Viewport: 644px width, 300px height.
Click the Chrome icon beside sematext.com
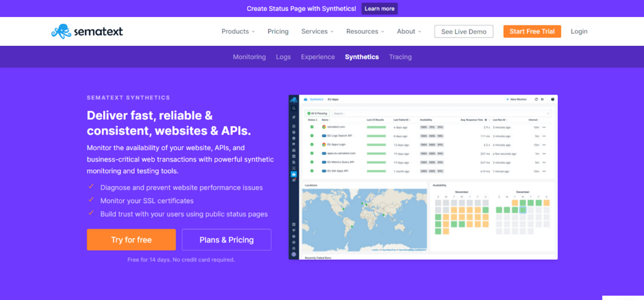[324, 127]
